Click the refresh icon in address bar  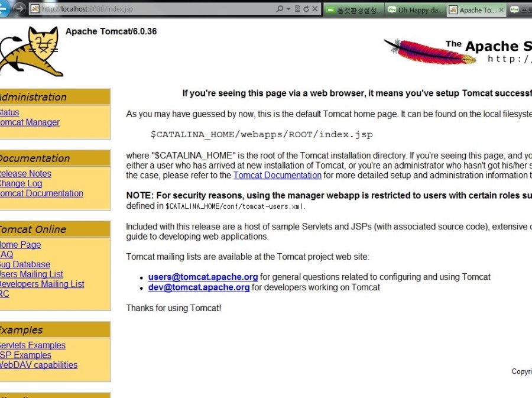point(306,9)
